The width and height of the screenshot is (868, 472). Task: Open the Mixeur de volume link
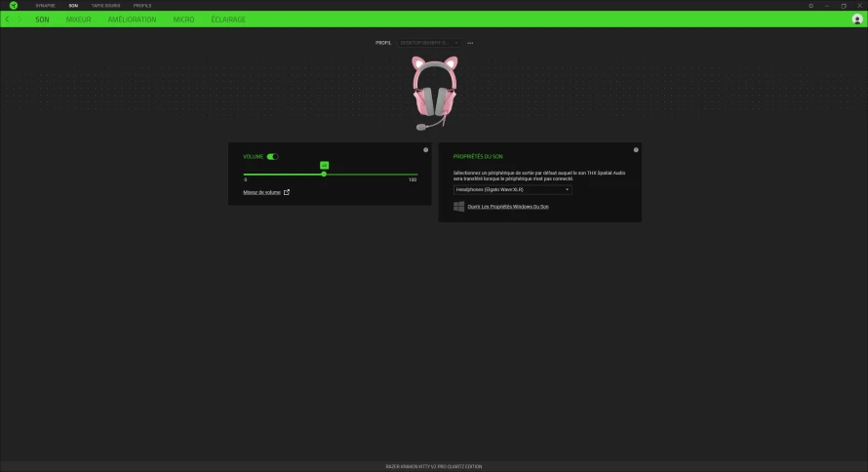point(261,192)
